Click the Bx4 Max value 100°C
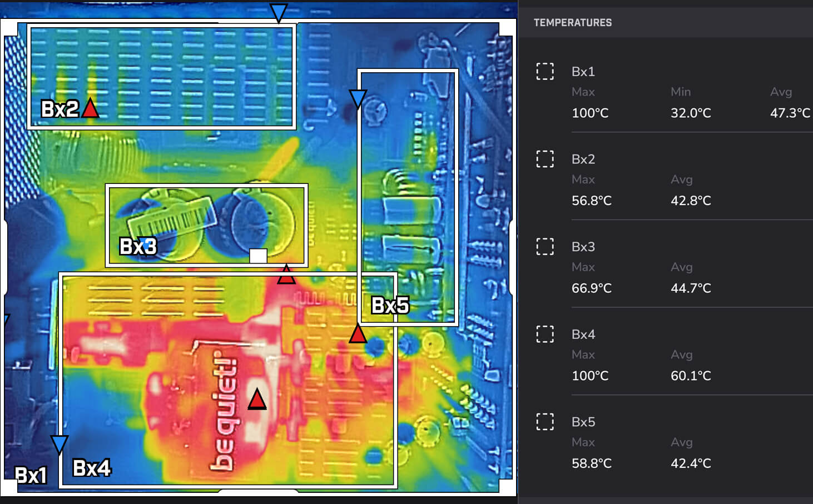The height and width of the screenshot is (504, 813). point(590,376)
